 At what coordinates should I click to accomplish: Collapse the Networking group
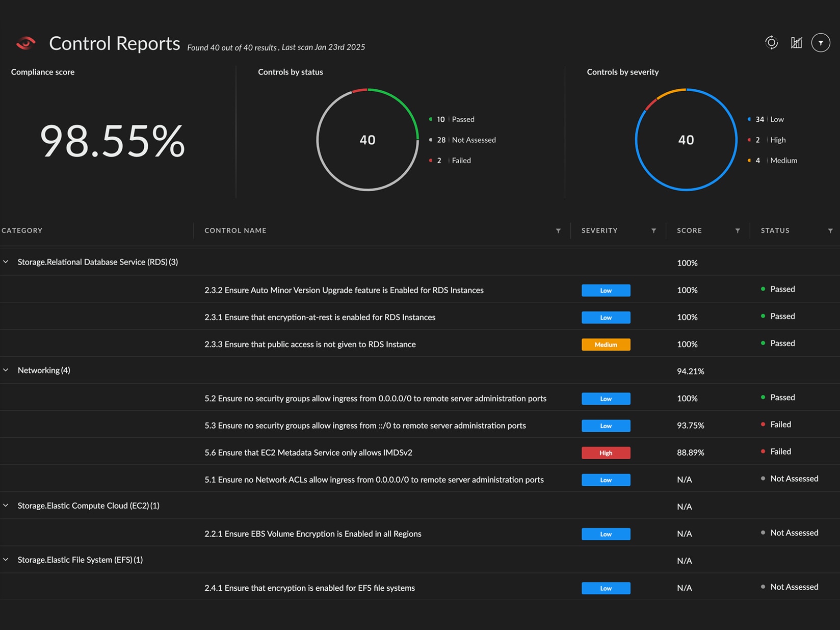6,370
